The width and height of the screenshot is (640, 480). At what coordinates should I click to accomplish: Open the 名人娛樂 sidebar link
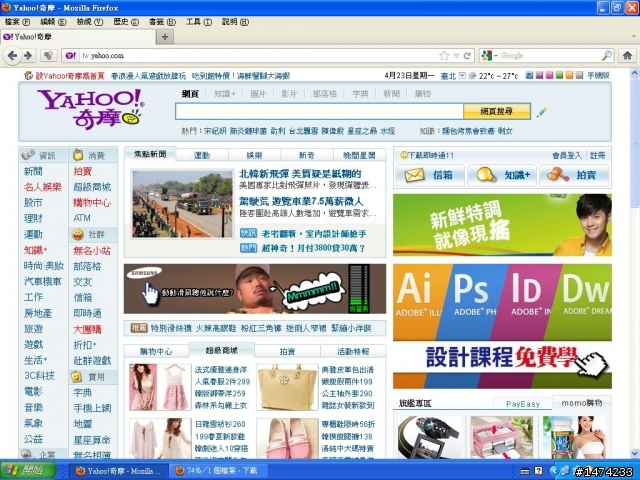click(43, 187)
